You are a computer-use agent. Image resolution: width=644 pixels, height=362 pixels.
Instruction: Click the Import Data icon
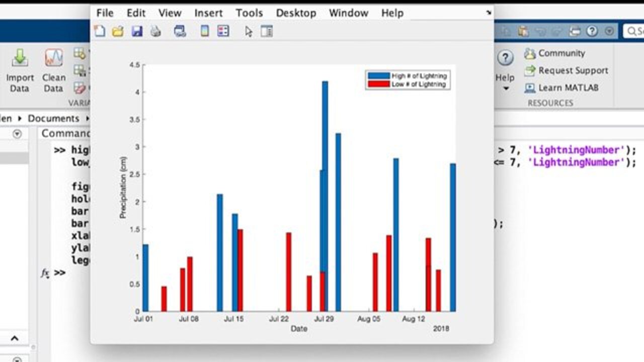click(20, 70)
